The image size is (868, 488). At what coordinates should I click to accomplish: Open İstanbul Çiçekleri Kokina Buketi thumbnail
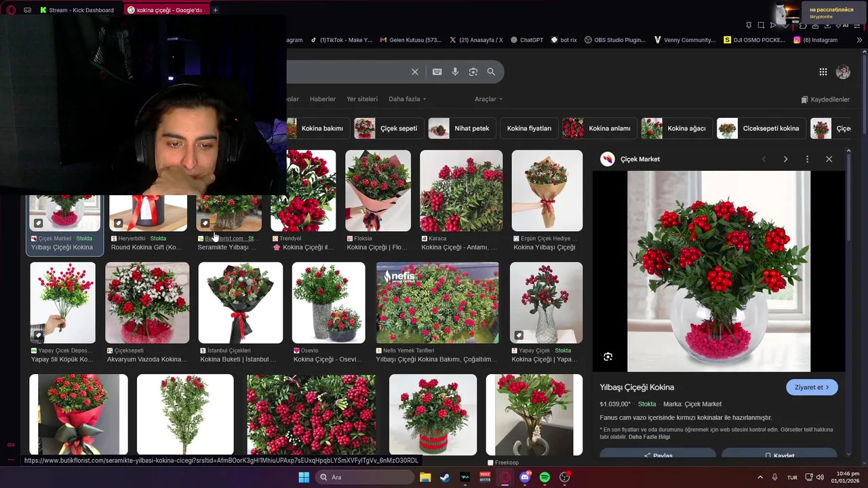point(240,303)
